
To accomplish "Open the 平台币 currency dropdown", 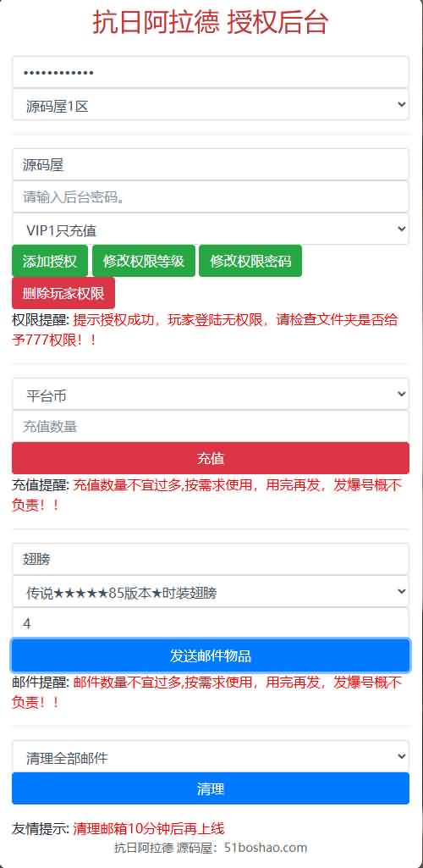I will click(x=210, y=394).
